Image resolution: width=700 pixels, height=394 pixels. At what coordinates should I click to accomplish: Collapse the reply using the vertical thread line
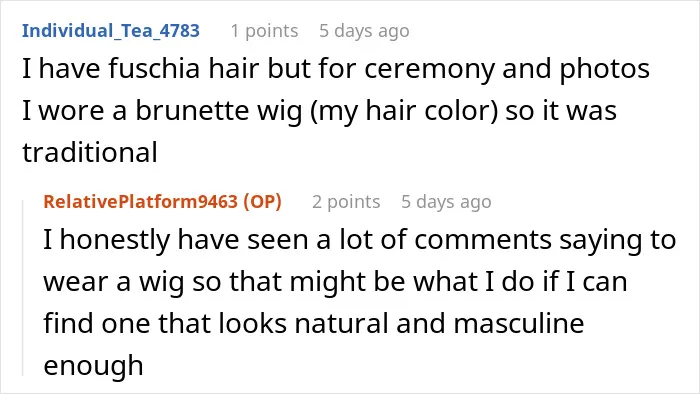click(x=23, y=288)
